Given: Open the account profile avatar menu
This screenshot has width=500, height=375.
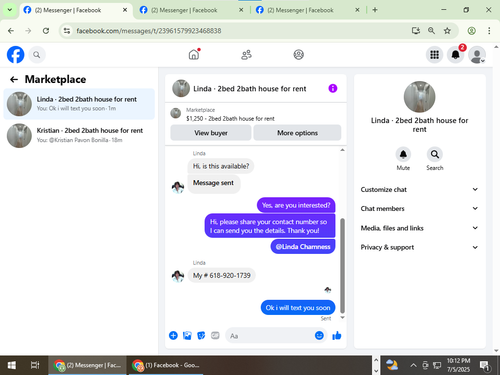Looking at the screenshot, I should click(477, 55).
